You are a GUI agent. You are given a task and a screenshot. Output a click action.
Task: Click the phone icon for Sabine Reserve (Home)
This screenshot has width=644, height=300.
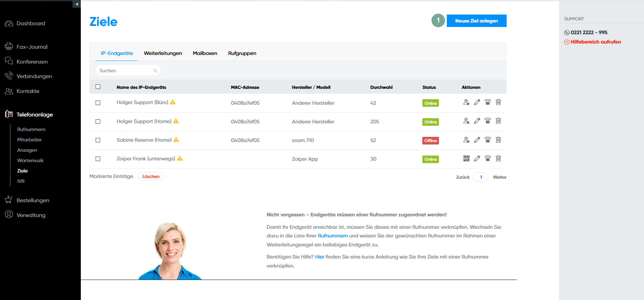pyautogui.click(x=488, y=140)
